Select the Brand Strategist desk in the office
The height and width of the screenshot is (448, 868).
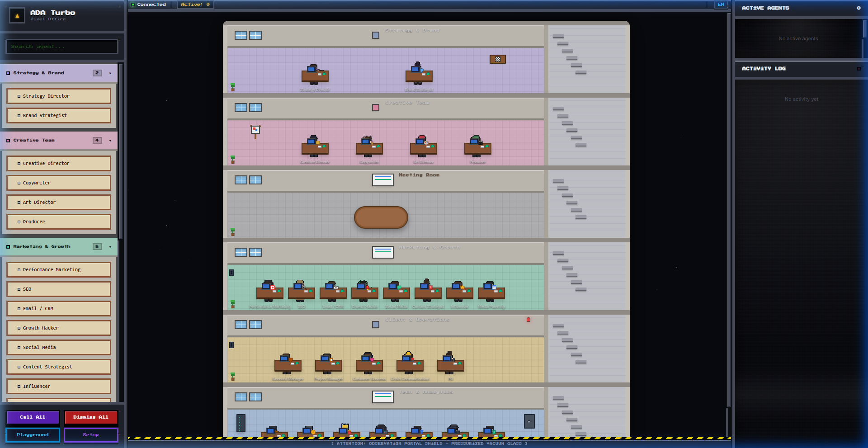pos(419,74)
